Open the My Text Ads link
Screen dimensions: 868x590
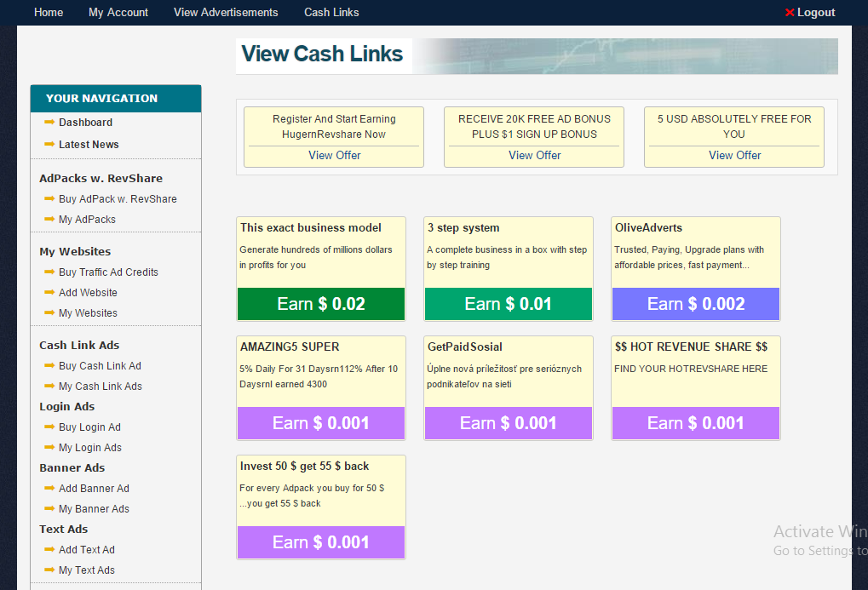[87, 570]
